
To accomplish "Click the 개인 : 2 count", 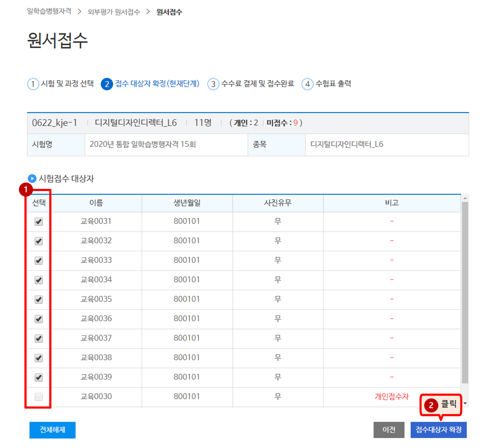I will point(246,123).
